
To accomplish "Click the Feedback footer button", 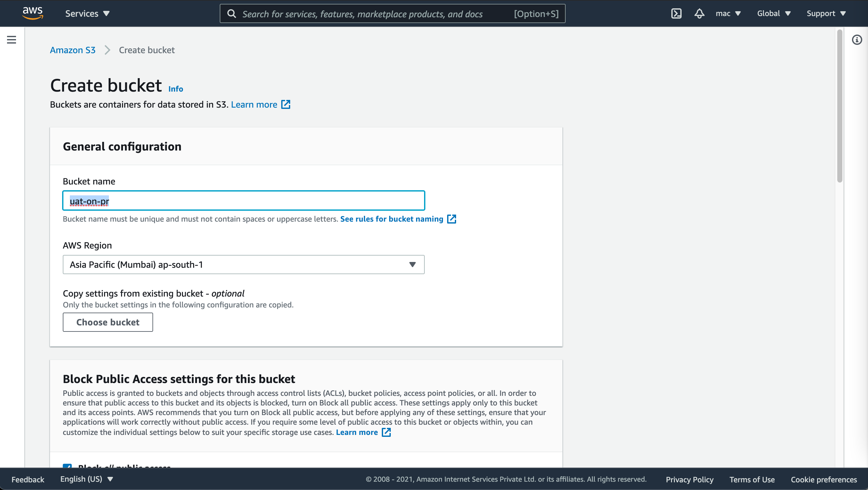I will click(28, 479).
